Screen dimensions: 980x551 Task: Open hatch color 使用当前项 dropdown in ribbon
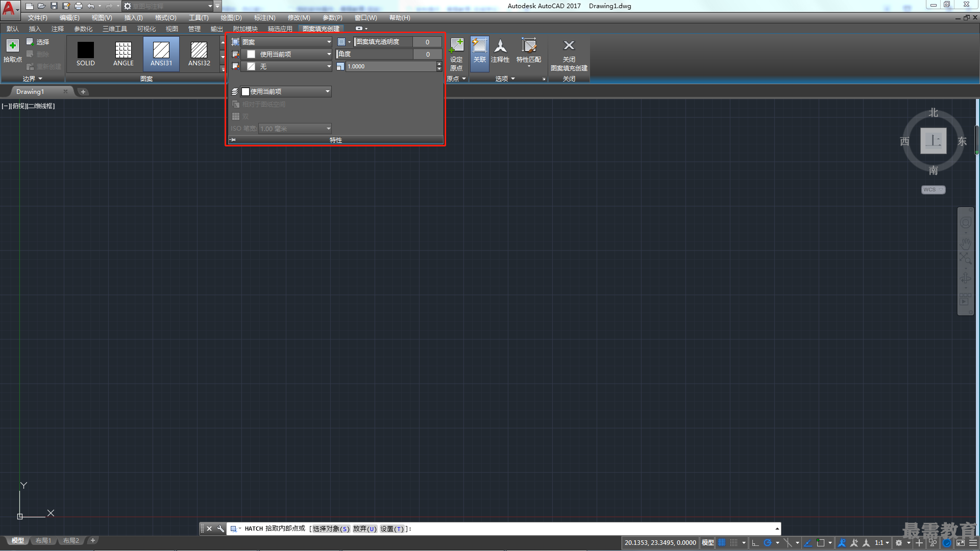[287, 54]
